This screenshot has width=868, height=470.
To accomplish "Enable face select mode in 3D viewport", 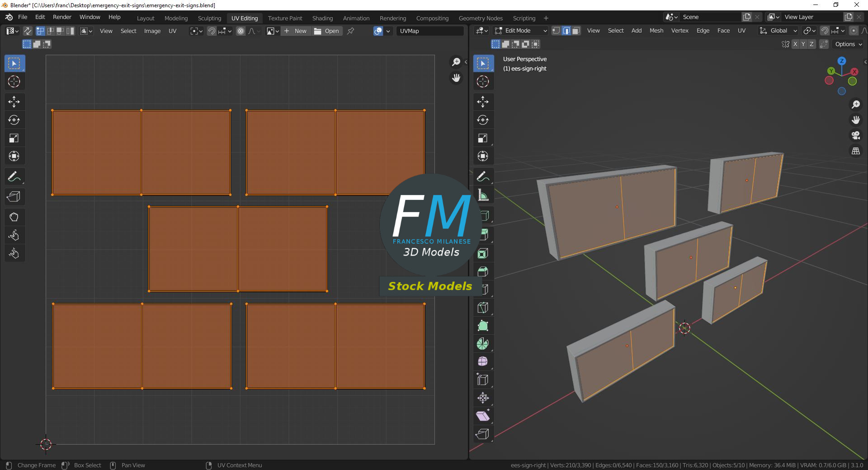I will coord(576,31).
